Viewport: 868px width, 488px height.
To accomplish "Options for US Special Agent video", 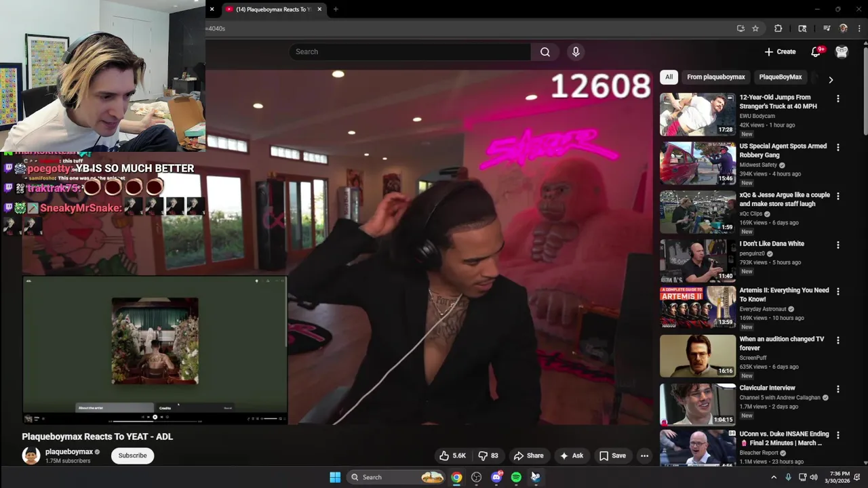I will pos(837,147).
